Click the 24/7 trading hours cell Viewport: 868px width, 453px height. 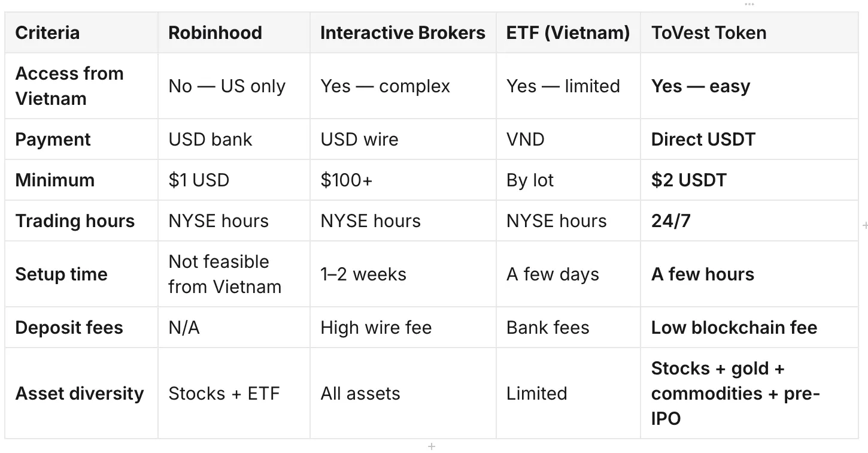coord(749,221)
